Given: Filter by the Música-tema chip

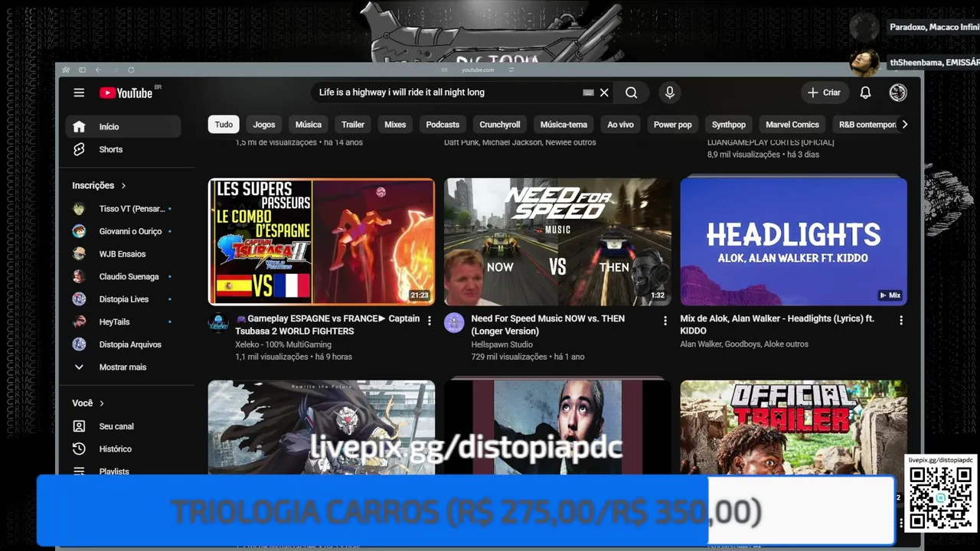Looking at the screenshot, I should coord(563,125).
